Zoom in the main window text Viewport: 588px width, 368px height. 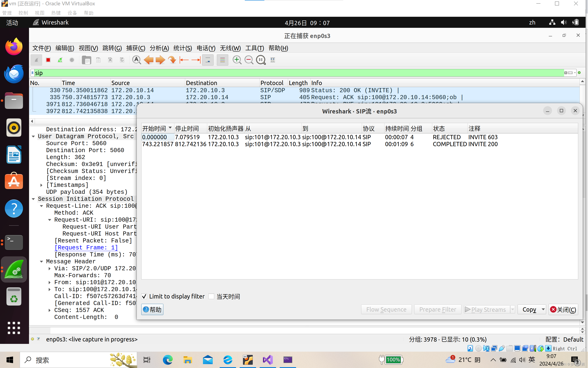[x=237, y=60]
